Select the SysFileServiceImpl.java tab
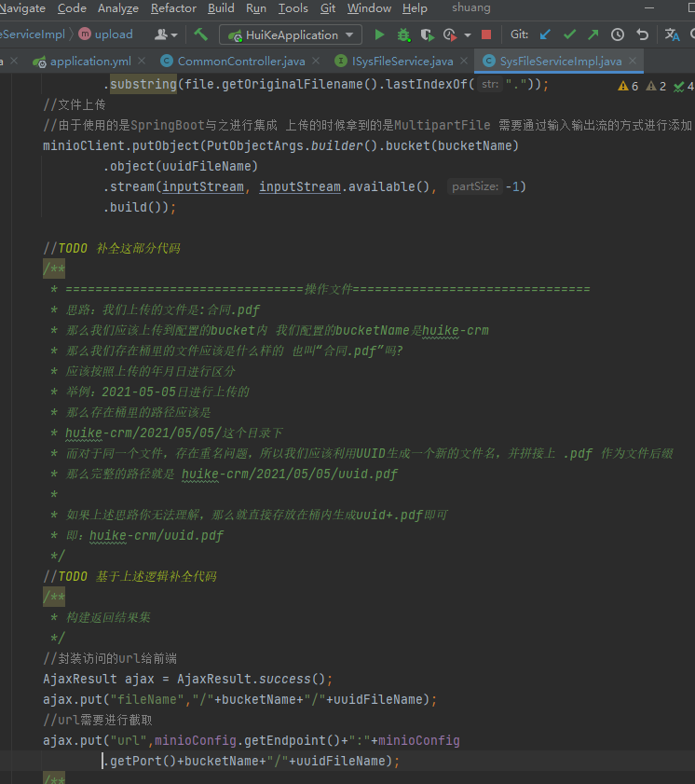The image size is (695, 784). click(561, 61)
